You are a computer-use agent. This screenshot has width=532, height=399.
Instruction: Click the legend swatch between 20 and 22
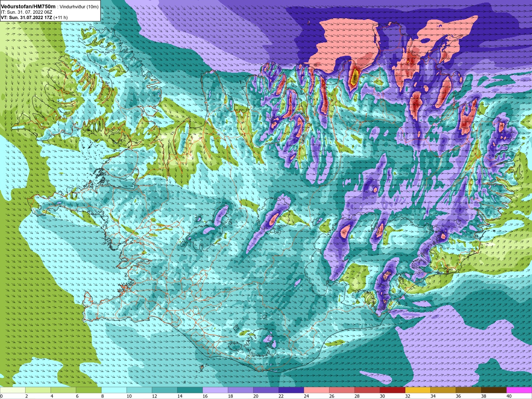266,390
